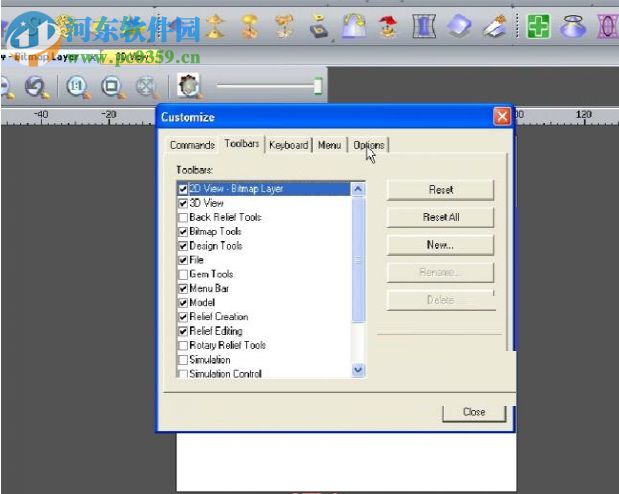Screen dimensions: 619x494
Task: Uncheck the File toolbar checkbox
Action: coord(183,260)
